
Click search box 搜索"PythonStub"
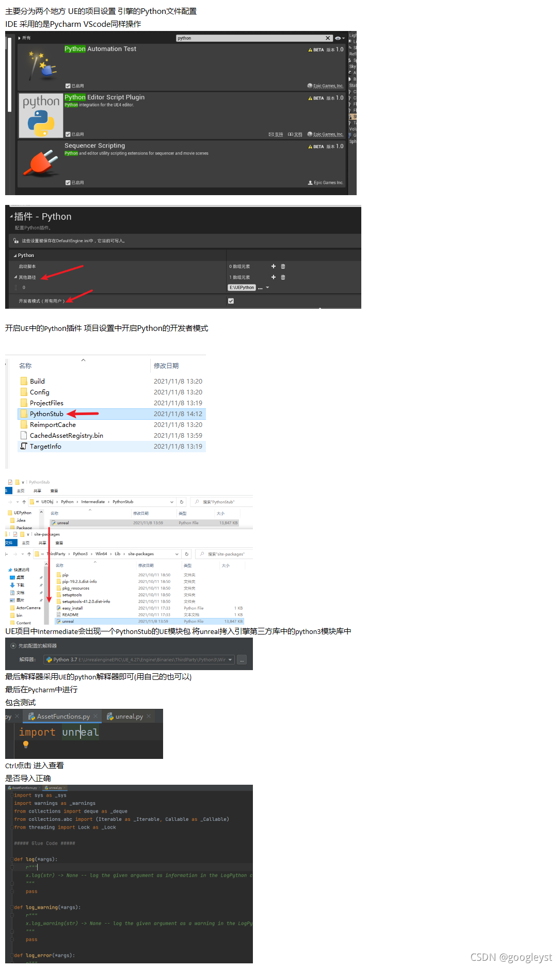(x=222, y=502)
